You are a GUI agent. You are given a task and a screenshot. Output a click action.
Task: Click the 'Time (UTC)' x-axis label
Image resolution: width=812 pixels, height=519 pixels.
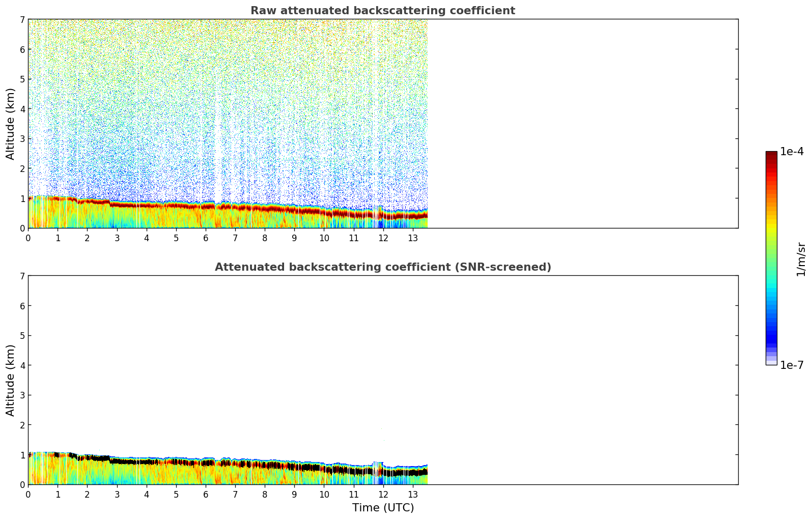click(x=383, y=507)
